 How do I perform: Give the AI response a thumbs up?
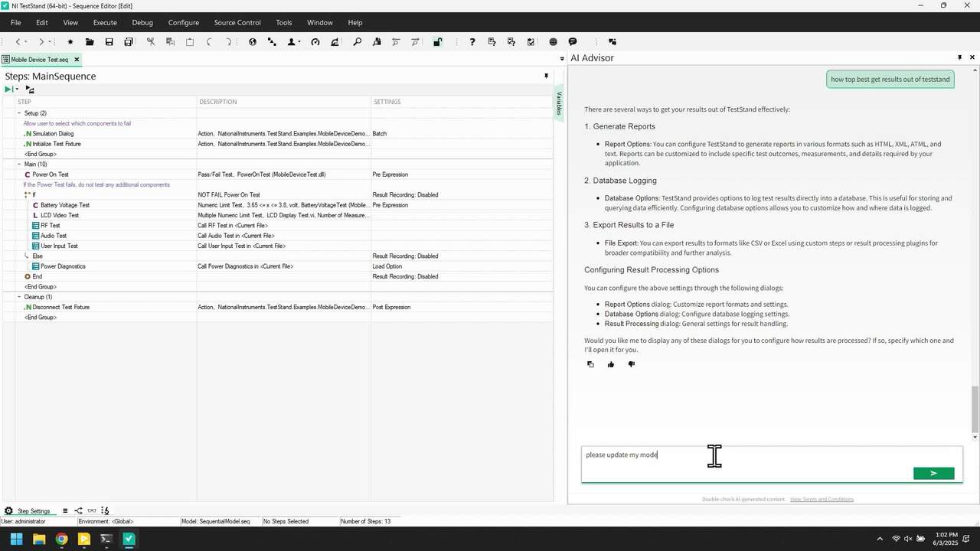610,364
